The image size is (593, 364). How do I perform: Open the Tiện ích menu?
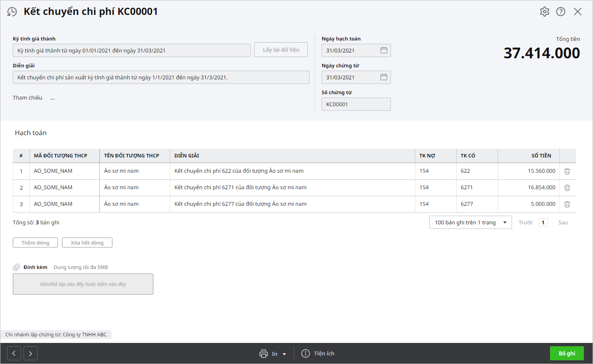point(318,354)
